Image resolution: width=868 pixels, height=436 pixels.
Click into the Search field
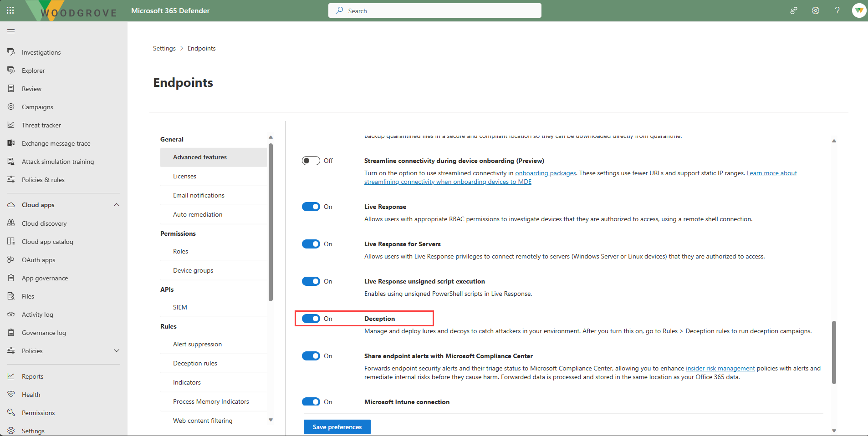point(435,10)
